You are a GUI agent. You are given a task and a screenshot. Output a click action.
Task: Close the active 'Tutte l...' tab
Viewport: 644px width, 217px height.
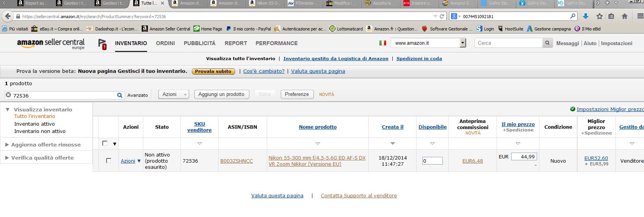[x=163, y=3]
